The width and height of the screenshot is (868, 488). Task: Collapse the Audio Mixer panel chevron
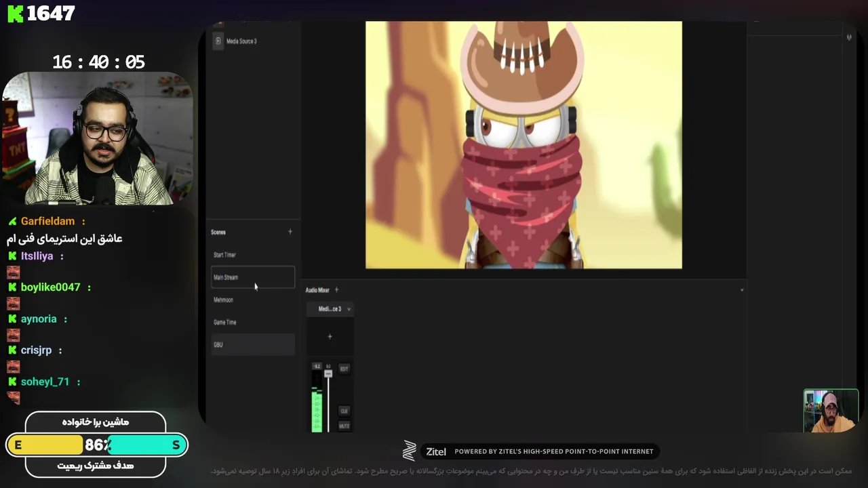coord(742,290)
